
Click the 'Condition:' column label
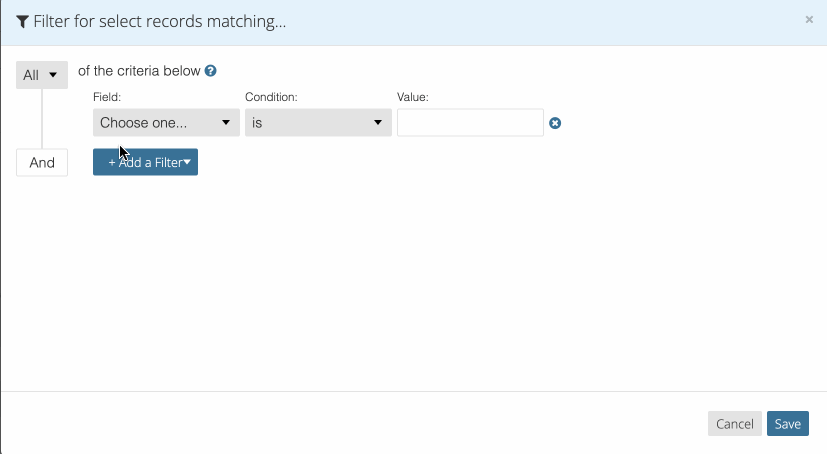point(271,97)
